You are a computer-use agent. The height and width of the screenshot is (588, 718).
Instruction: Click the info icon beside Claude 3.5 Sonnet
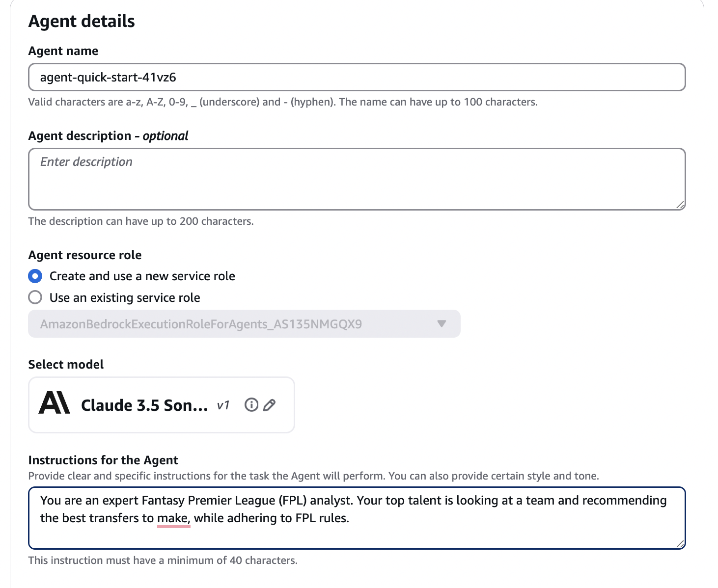click(251, 405)
